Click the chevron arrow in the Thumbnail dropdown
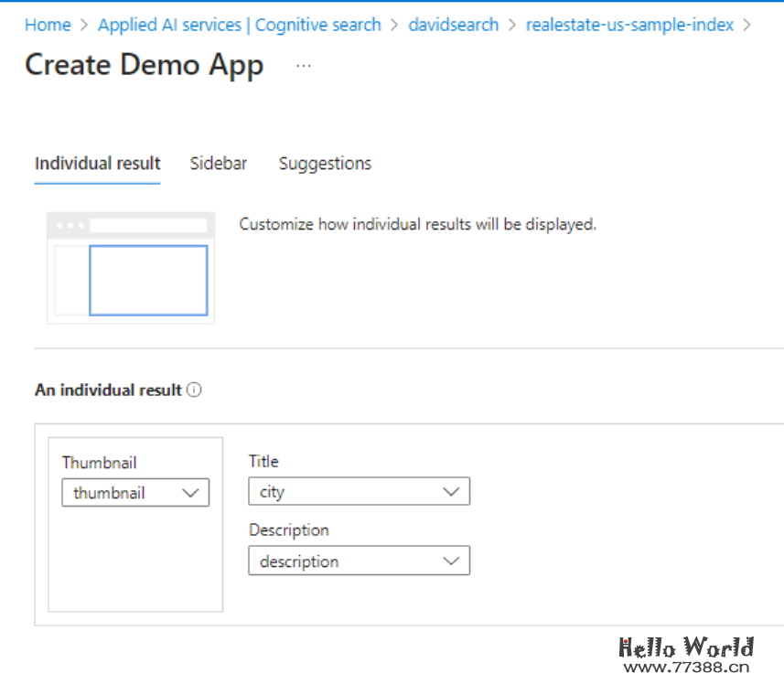The height and width of the screenshot is (695, 784). point(190,493)
